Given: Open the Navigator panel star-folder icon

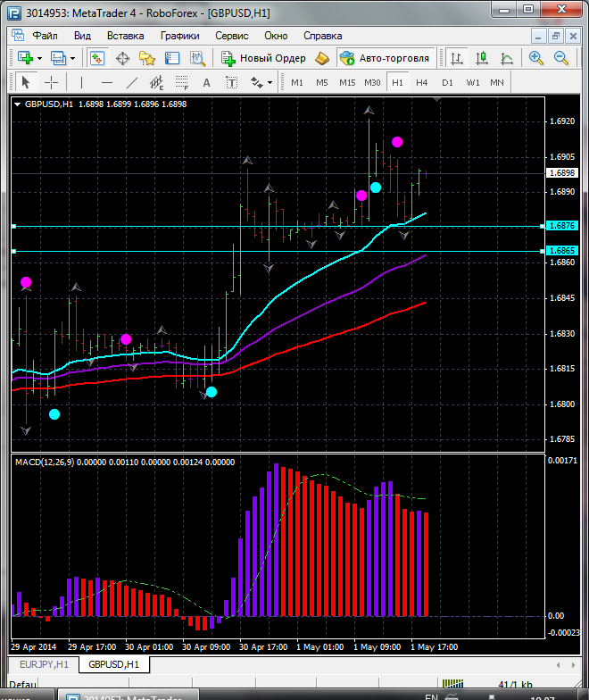Looking at the screenshot, I should point(147,58).
